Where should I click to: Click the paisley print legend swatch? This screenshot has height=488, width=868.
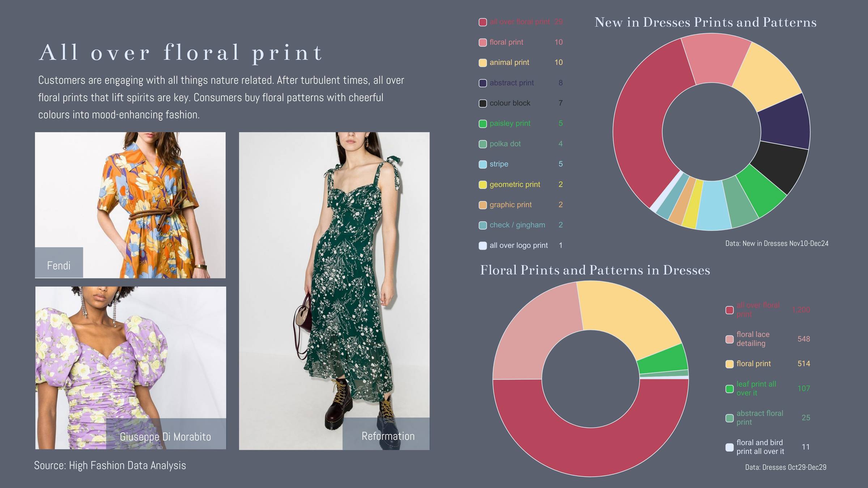coord(482,124)
